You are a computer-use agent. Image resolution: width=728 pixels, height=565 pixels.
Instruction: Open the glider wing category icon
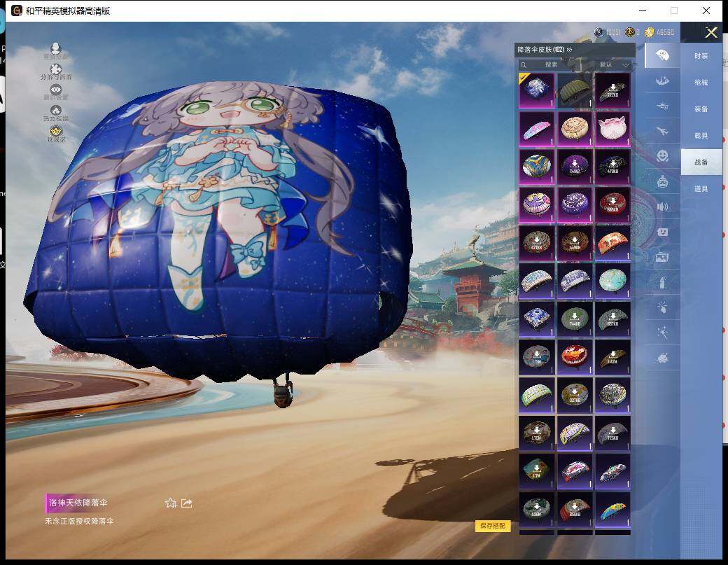(662, 81)
